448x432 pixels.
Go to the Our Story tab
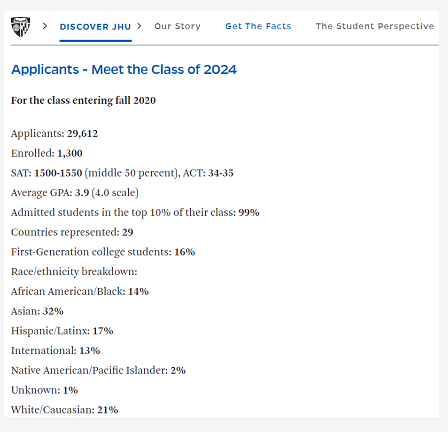[177, 26]
